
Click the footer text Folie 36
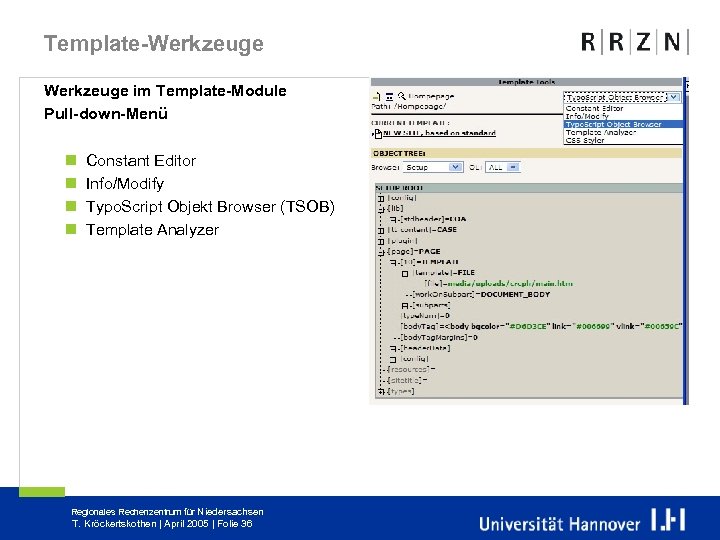point(235,523)
